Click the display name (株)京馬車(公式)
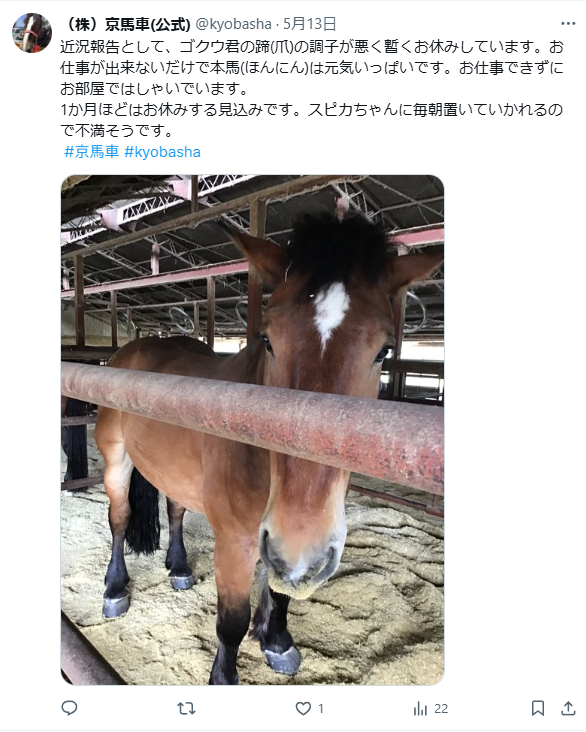The height and width of the screenshot is (732, 586). point(126,24)
